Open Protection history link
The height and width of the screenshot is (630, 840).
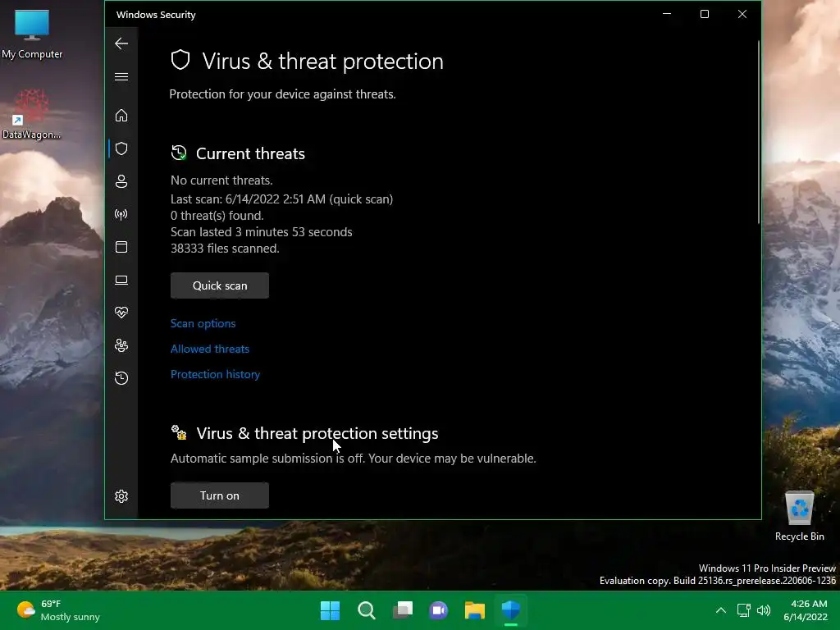tap(216, 374)
